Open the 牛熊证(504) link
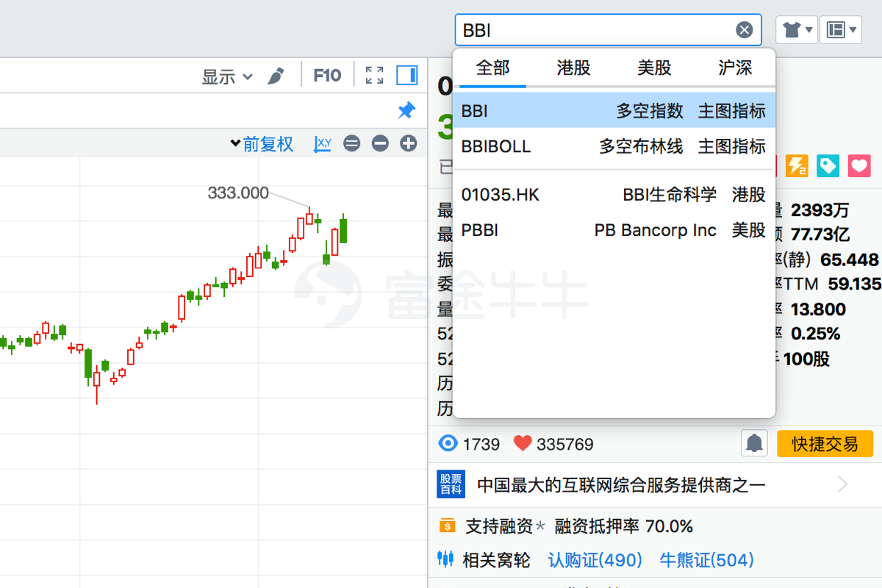Viewport: 882px width, 588px height. (707, 560)
